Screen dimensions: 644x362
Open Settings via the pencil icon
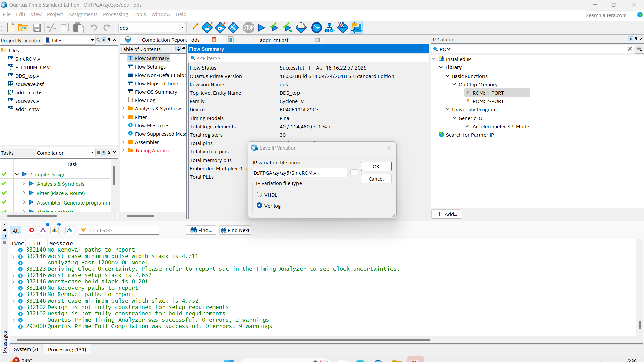194,28
